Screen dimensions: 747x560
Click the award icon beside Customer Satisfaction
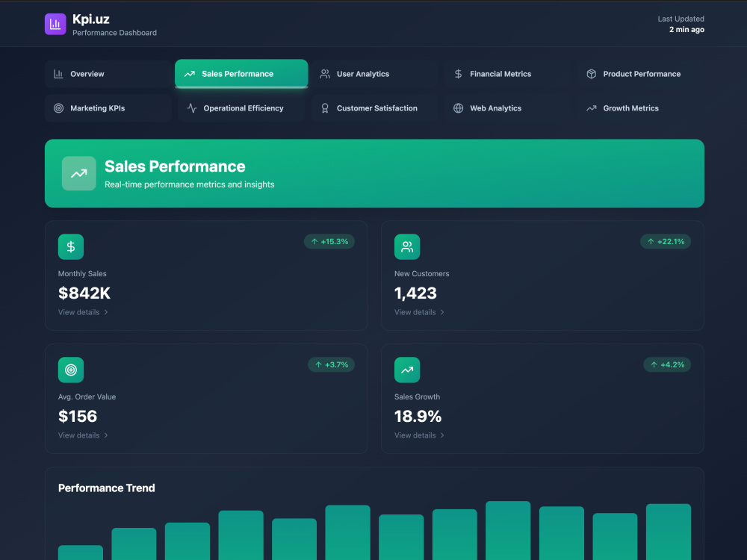click(325, 108)
